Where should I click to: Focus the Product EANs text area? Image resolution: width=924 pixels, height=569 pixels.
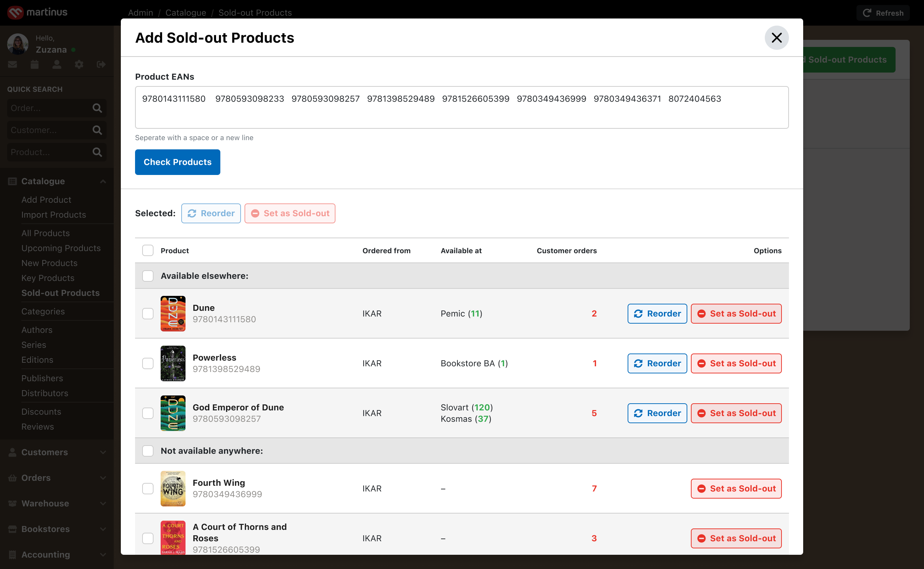[462, 108]
